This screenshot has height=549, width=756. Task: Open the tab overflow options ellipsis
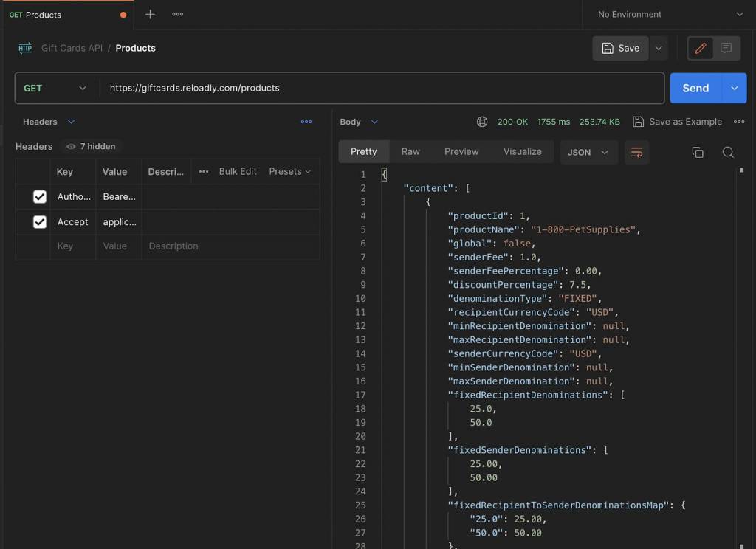click(x=177, y=14)
